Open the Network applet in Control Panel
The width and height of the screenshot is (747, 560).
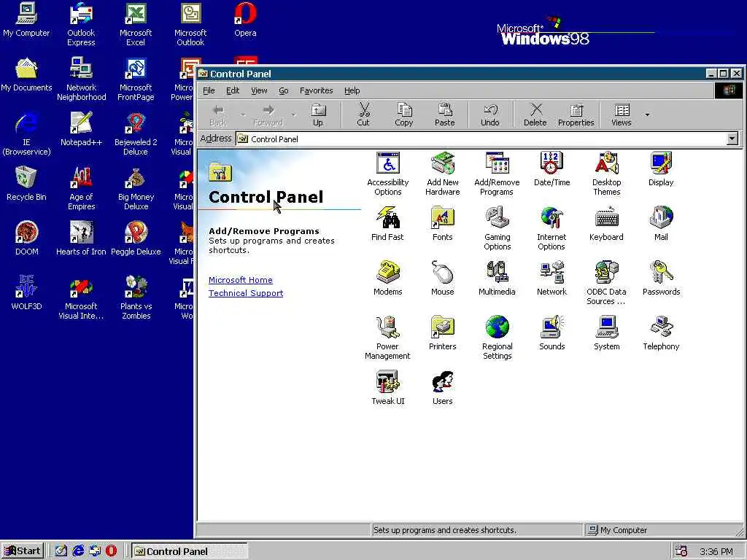551,279
